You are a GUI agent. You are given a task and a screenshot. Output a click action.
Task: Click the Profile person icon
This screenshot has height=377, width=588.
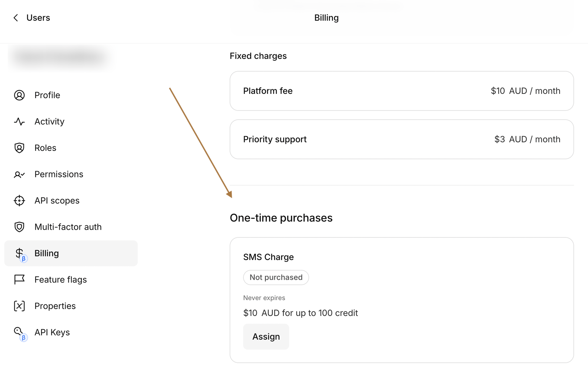click(x=19, y=95)
